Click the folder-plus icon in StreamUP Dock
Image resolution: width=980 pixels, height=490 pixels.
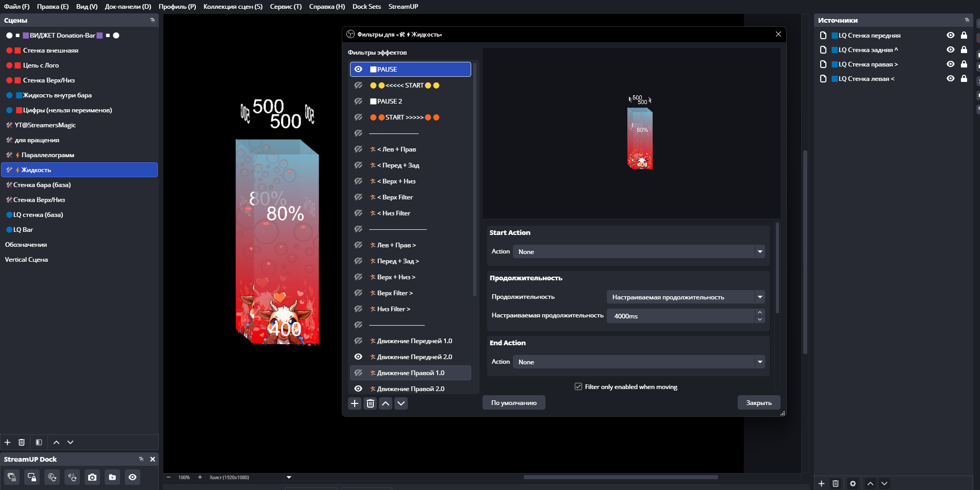[x=112, y=477]
